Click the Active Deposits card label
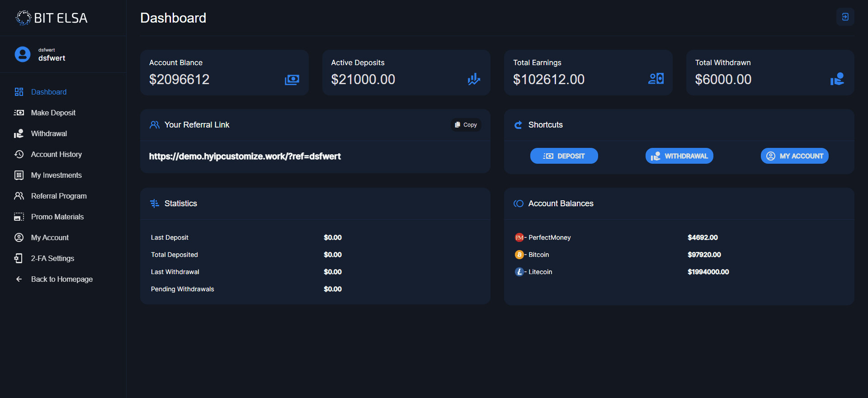This screenshot has width=868, height=398. pos(358,62)
